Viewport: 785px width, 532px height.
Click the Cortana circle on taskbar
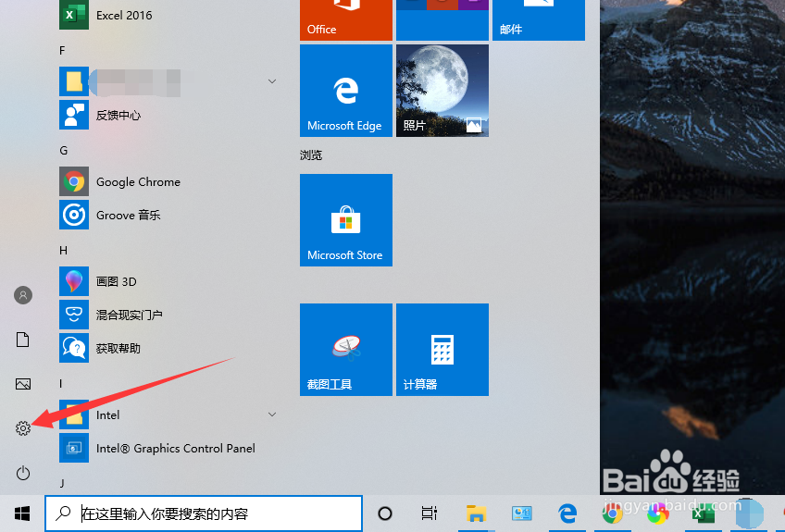[x=384, y=513]
